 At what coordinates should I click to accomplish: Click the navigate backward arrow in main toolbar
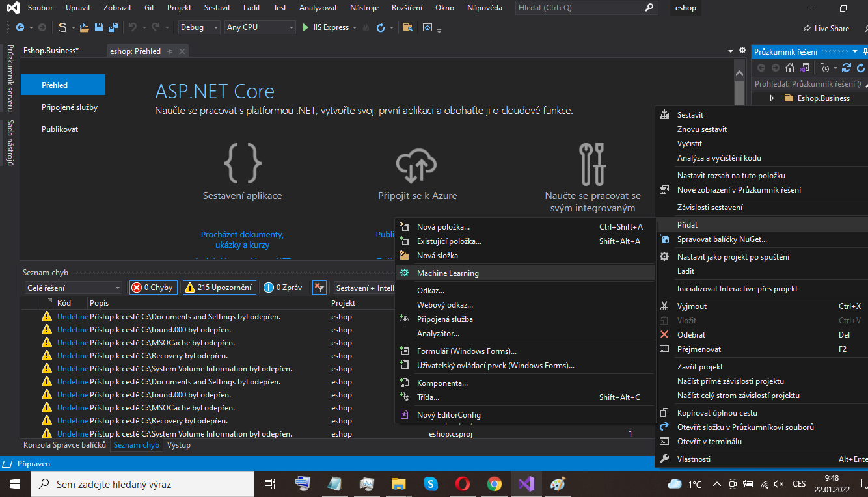pos(20,27)
